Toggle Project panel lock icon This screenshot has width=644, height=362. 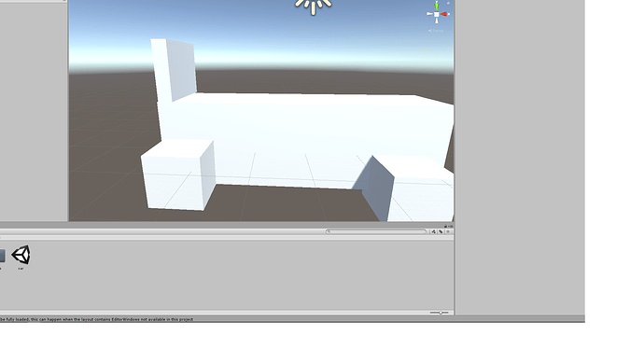(445, 226)
